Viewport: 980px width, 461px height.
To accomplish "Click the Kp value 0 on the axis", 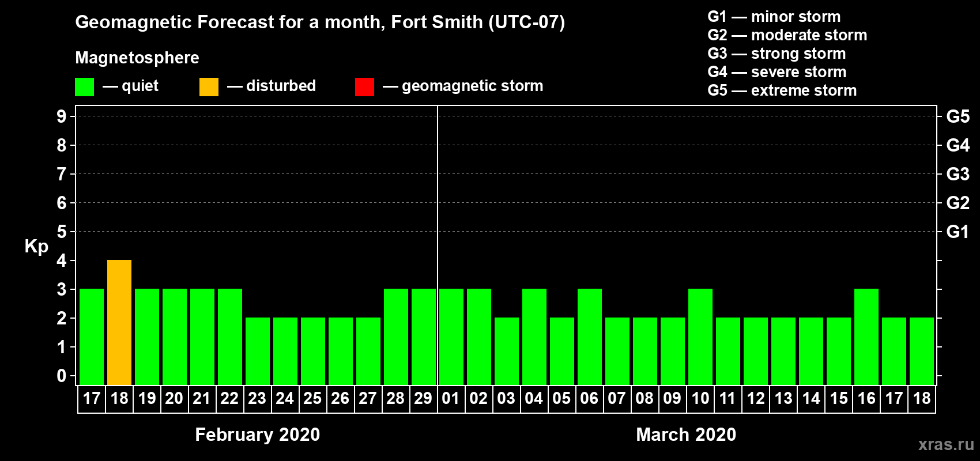I will click(x=62, y=376).
